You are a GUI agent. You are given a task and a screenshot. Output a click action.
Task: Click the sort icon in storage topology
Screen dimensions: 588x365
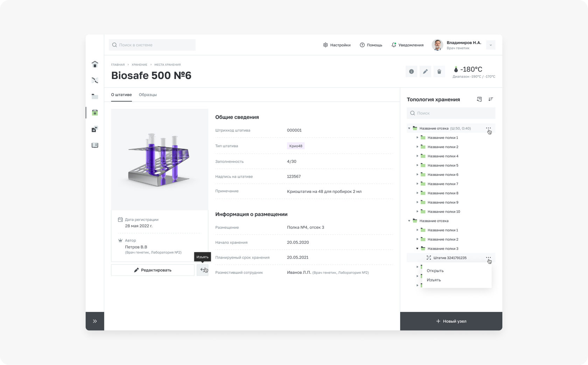(x=491, y=99)
